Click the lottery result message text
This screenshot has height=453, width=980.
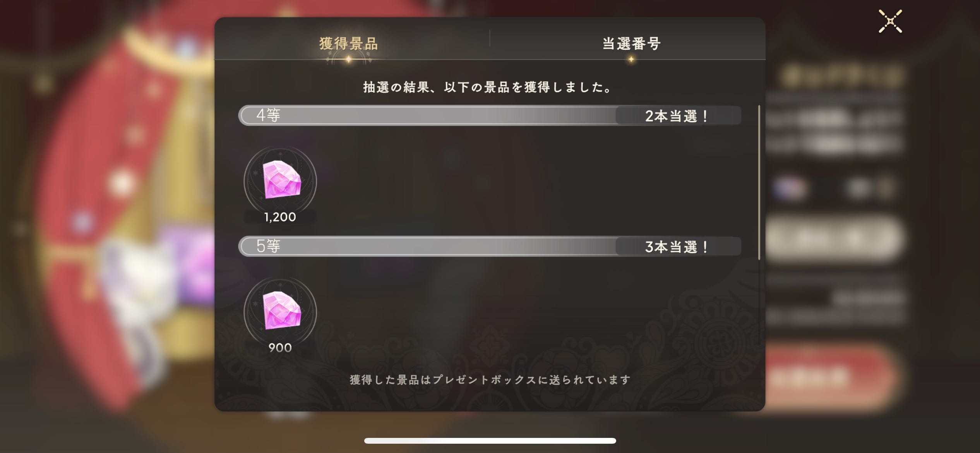[x=488, y=87]
